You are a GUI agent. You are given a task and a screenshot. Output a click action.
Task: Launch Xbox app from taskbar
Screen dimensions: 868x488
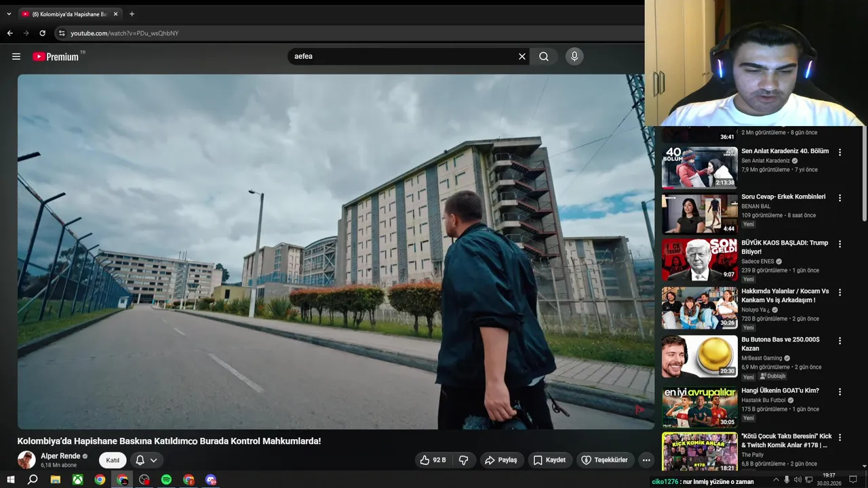pyautogui.click(x=78, y=479)
